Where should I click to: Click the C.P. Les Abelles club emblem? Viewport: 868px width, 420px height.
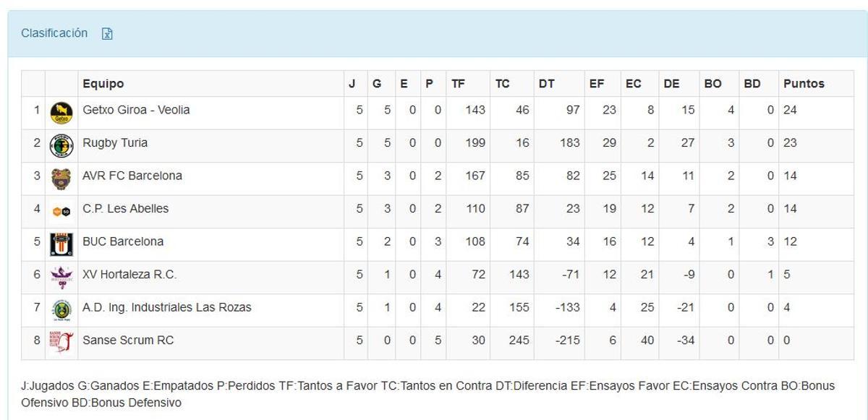click(x=60, y=208)
